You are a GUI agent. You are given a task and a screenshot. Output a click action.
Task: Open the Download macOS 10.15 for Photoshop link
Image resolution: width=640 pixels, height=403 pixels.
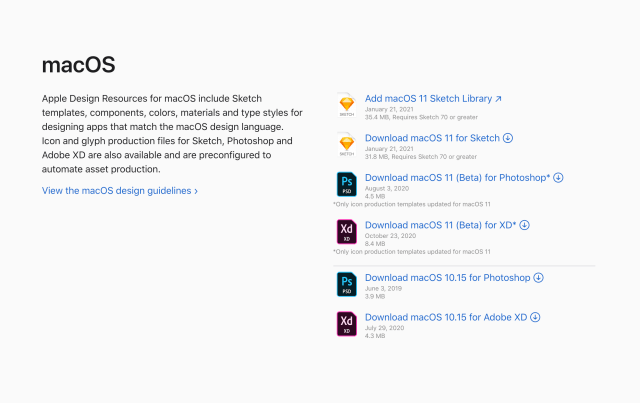coord(447,278)
